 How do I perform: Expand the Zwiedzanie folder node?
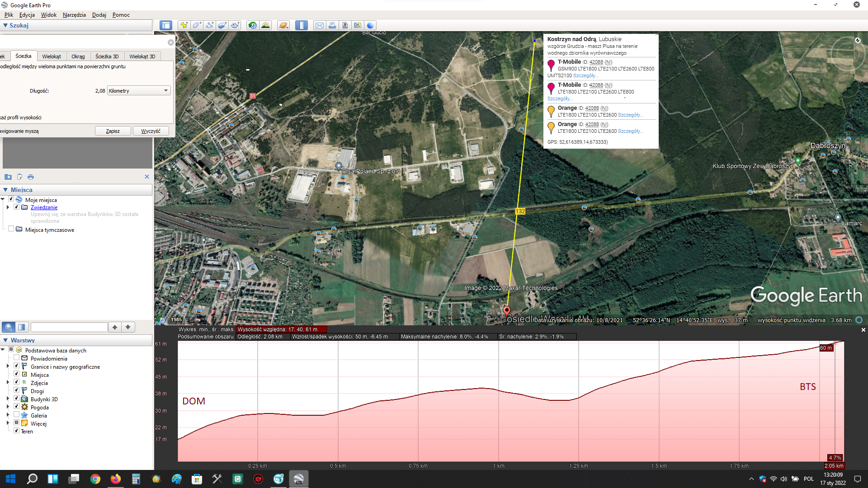coord(8,207)
